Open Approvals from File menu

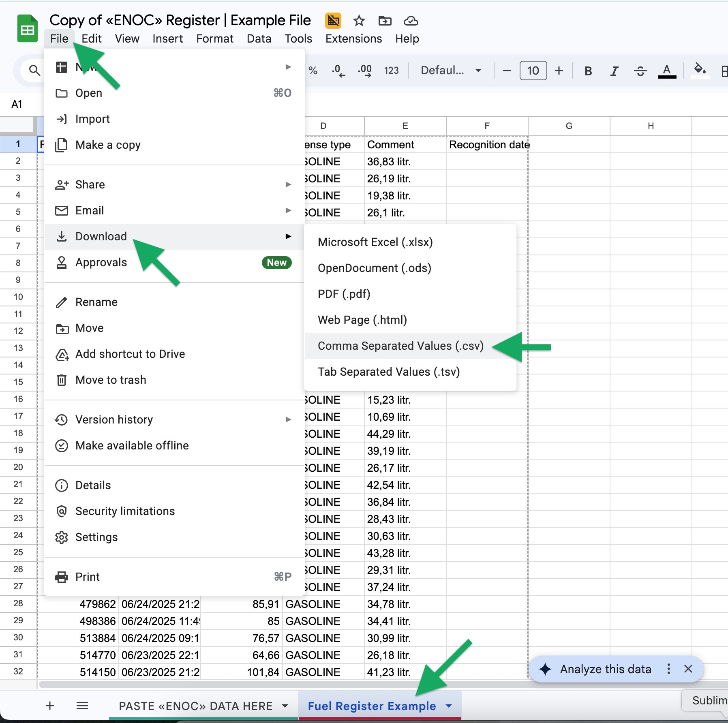174,262
